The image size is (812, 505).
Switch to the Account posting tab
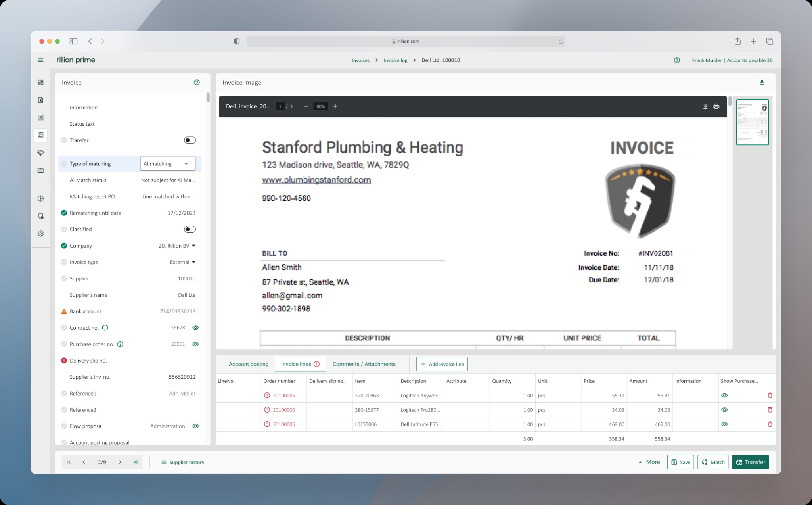pyautogui.click(x=249, y=364)
